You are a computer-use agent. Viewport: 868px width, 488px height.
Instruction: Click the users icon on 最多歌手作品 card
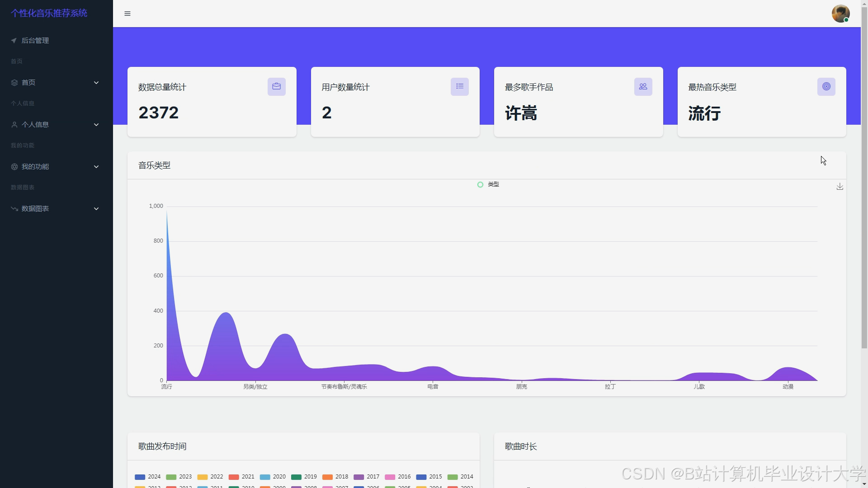(x=643, y=86)
